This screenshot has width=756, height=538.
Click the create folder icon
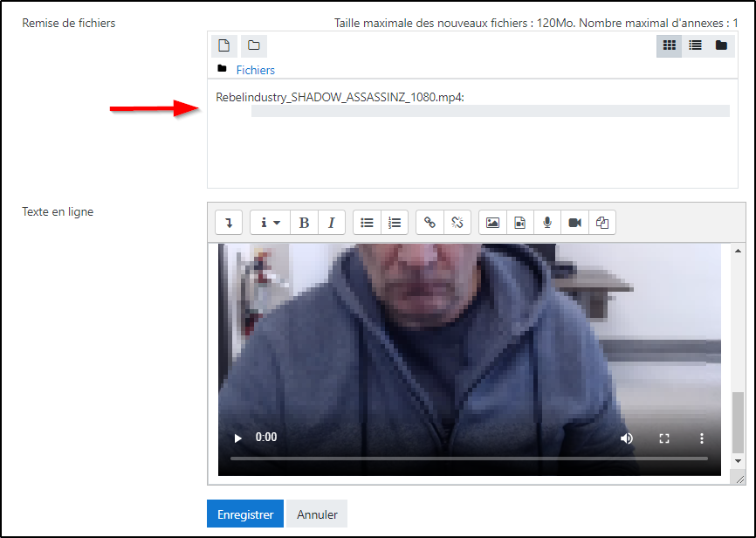point(253,45)
